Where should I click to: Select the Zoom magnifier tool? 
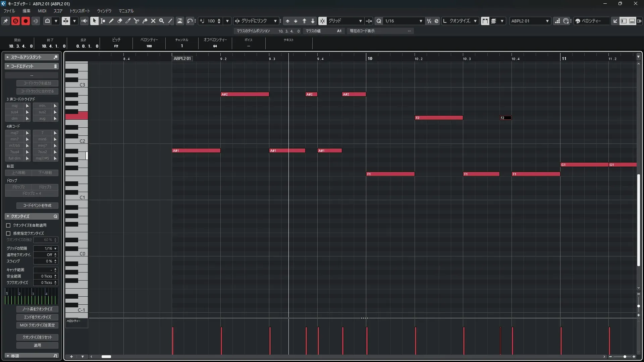pyautogui.click(x=162, y=21)
